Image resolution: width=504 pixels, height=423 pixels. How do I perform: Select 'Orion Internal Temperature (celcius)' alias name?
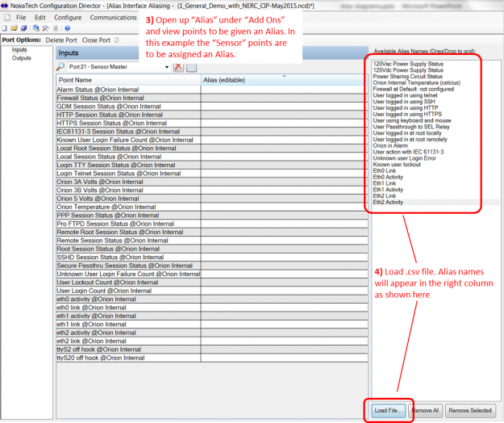[x=417, y=82]
